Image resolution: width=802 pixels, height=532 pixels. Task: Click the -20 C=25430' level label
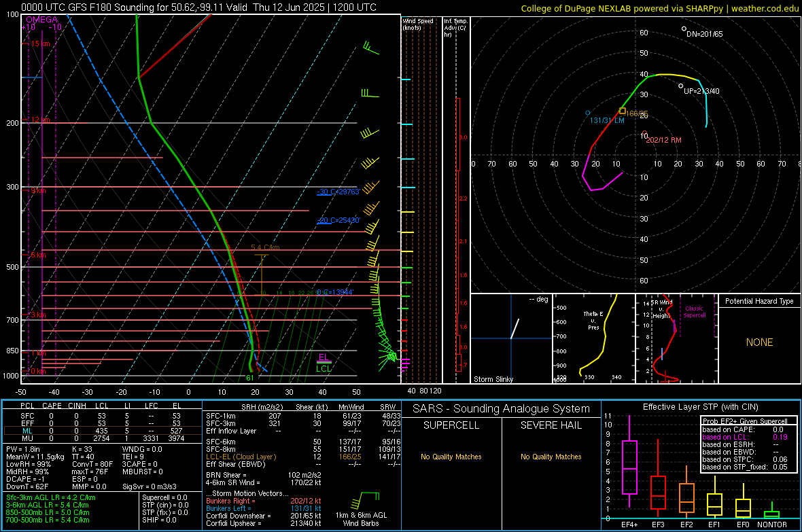coord(338,220)
